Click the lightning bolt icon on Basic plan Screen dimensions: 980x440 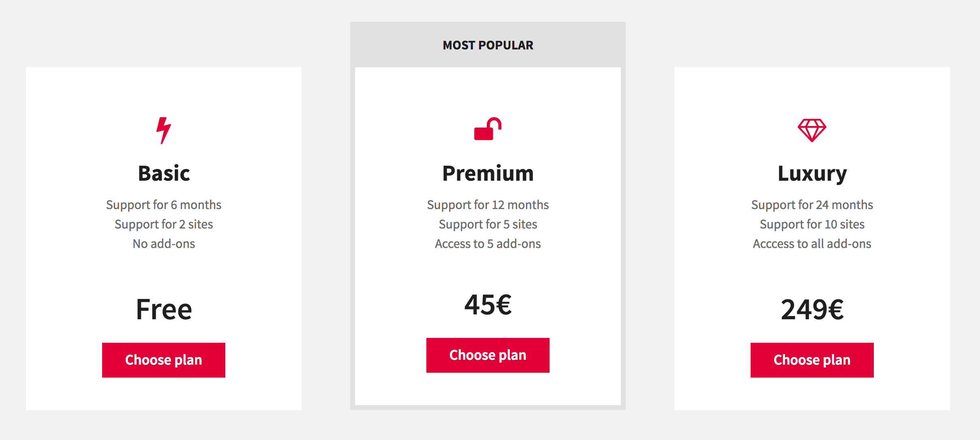pyautogui.click(x=164, y=130)
